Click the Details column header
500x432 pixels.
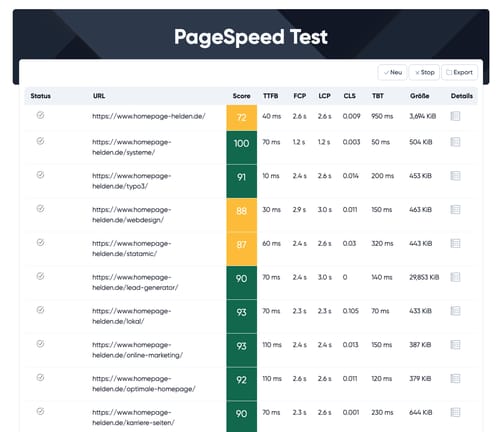462,96
